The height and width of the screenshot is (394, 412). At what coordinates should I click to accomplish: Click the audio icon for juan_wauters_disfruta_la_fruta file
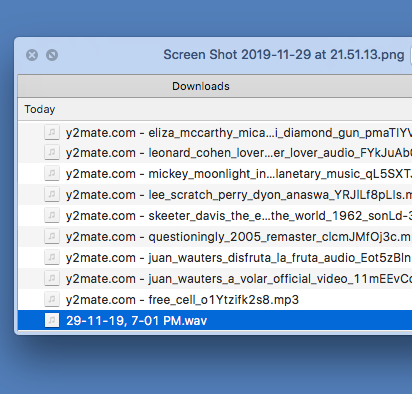[x=52, y=258]
